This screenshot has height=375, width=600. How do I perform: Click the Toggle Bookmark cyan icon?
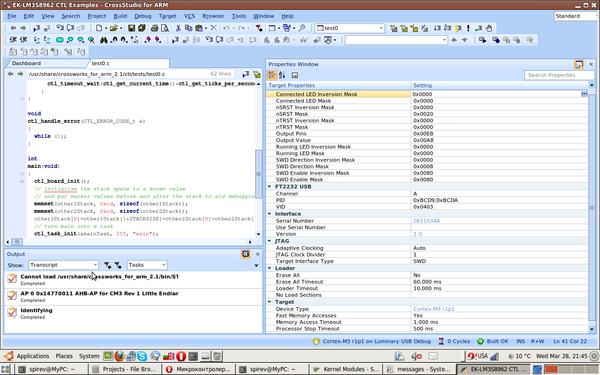coord(59,40)
